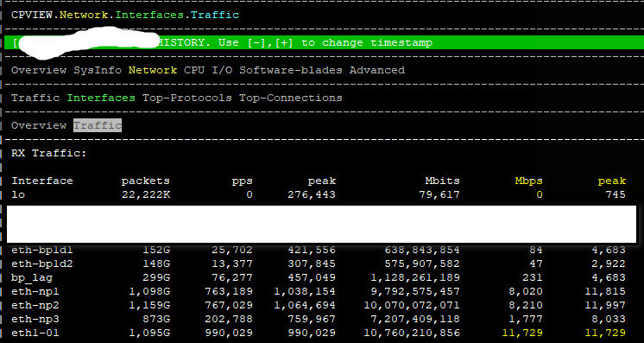Click the RX Traffic heading
The width and height of the screenshot is (644, 343).
[49, 154]
